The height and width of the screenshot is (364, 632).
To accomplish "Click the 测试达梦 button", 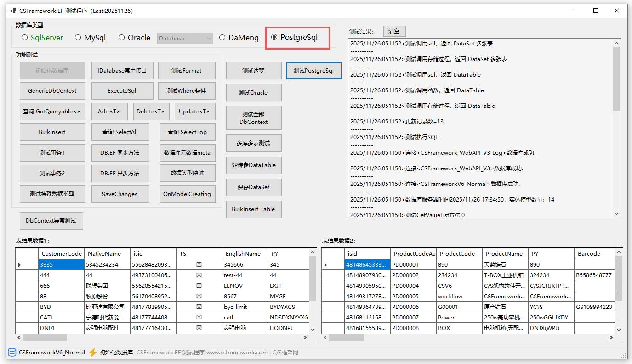I will coord(254,71).
